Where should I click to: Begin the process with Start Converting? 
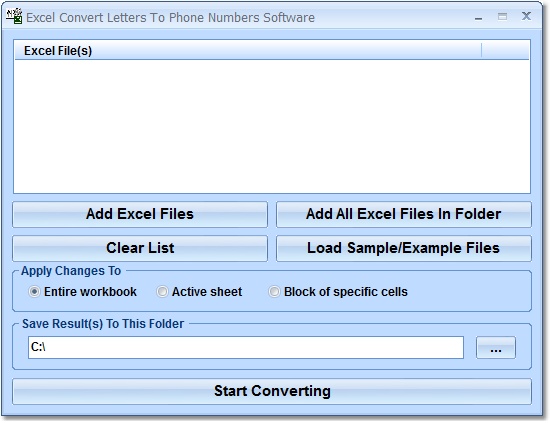click(272, 391)
